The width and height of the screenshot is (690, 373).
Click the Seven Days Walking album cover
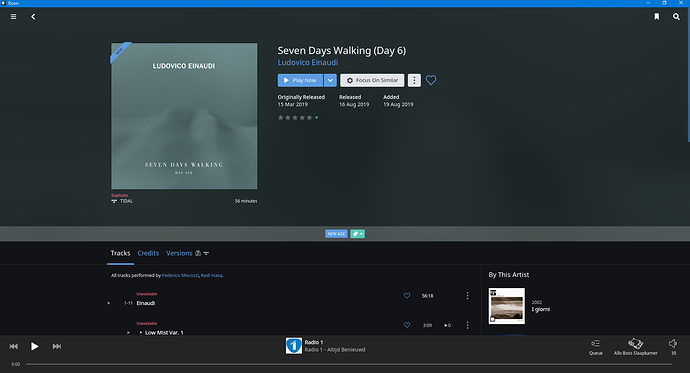184,116
